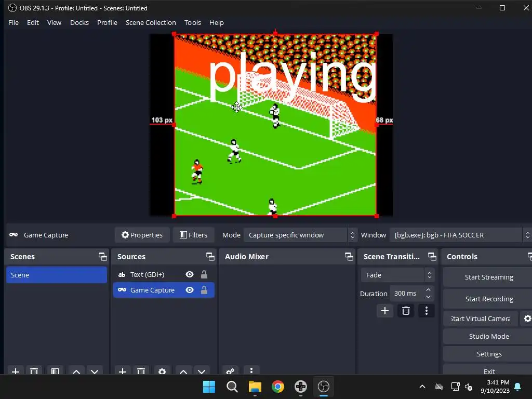Image resolution: width=532 pixels, height=399 pixels.
Task: Click Start Virtual Camera
Action: 481,318
